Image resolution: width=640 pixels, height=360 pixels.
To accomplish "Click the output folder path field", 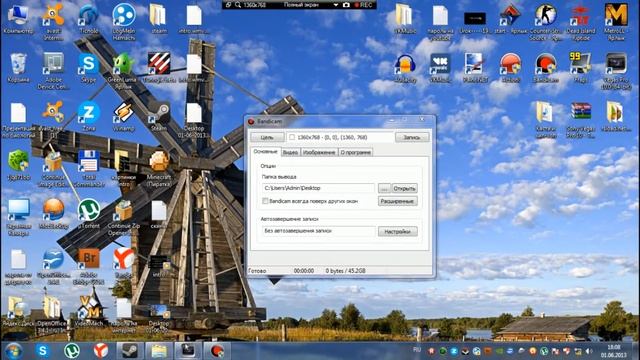I will tap(318, 188).
